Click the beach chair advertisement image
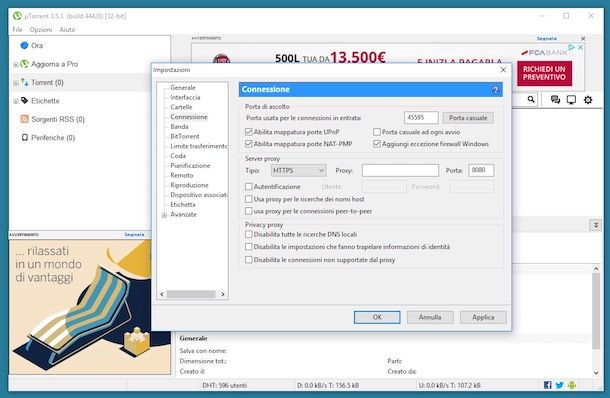The image size is (610, 398). (x=89, y=307)
